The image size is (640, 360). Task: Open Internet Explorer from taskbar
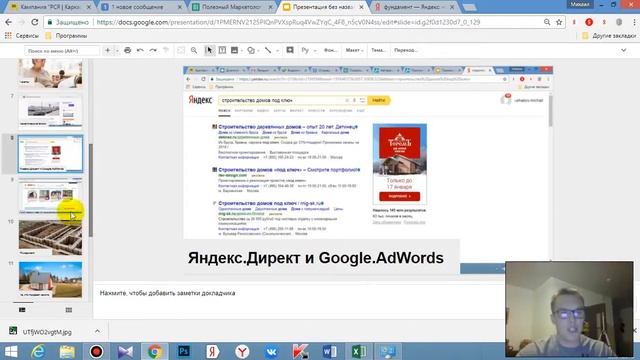[38, 351]
